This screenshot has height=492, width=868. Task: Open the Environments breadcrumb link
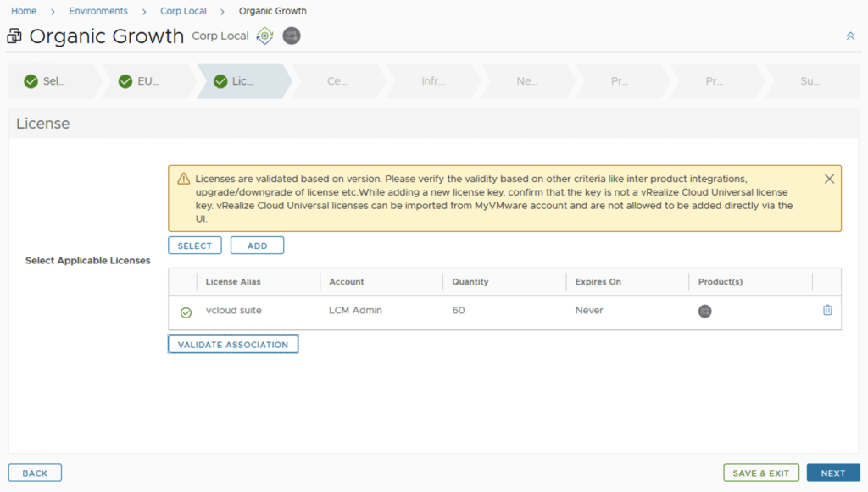point(98,11)
